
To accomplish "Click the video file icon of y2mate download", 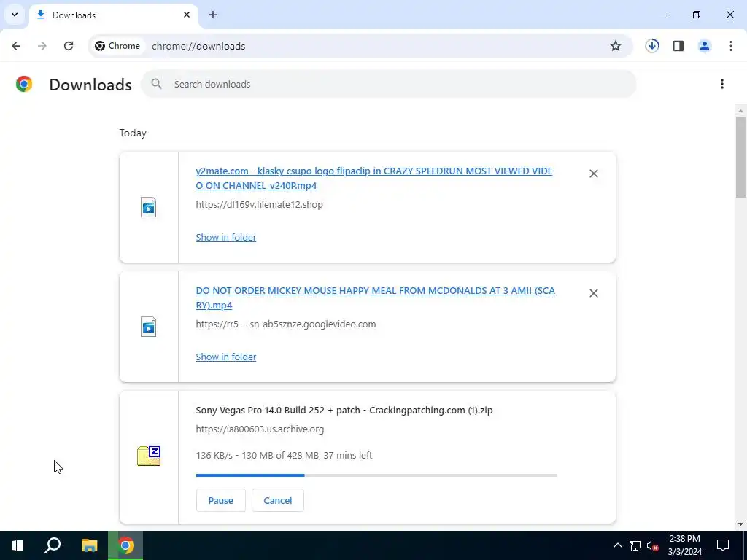I will 149,207.
